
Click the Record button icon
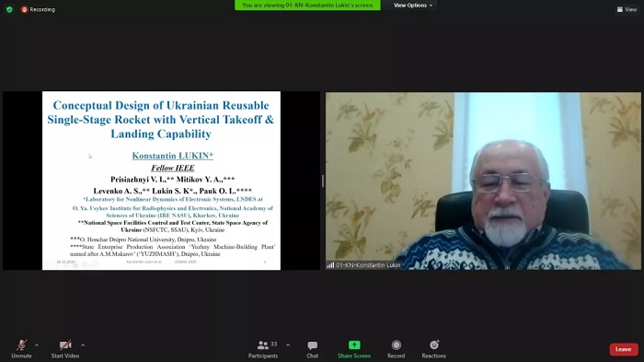click(396, 344)
